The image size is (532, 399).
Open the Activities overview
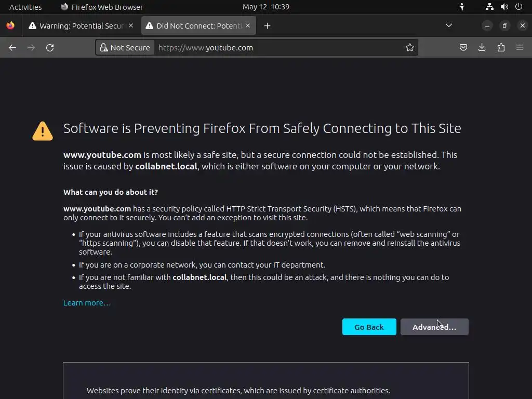(25, 7)
